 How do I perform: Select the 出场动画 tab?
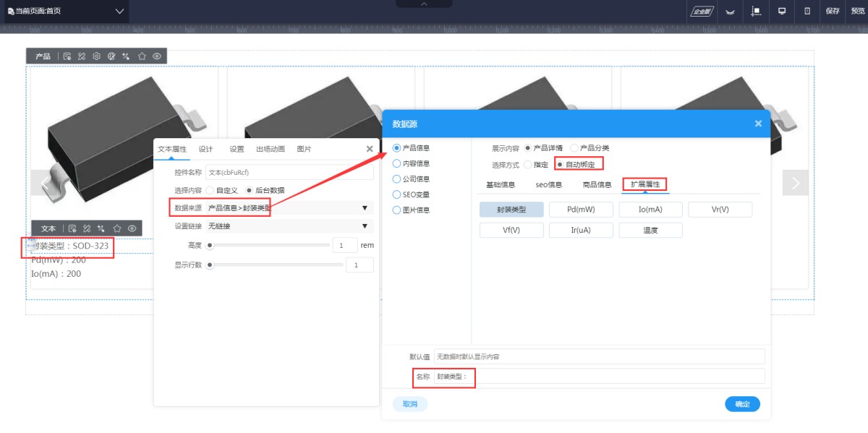[271, 149]
